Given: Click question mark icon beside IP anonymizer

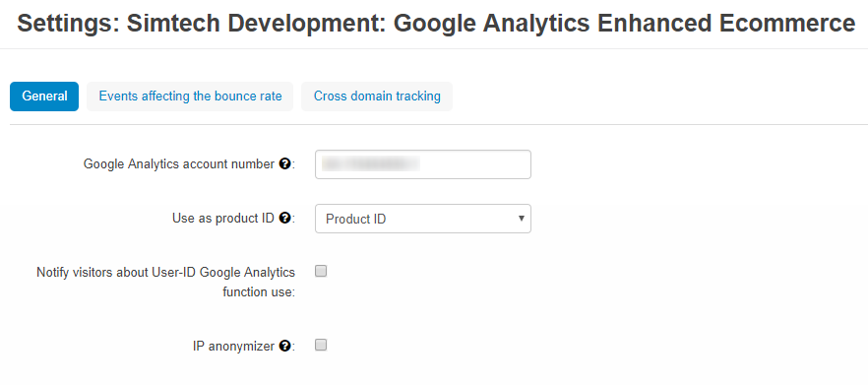Looking at the screenshot, I should point(284,347).
